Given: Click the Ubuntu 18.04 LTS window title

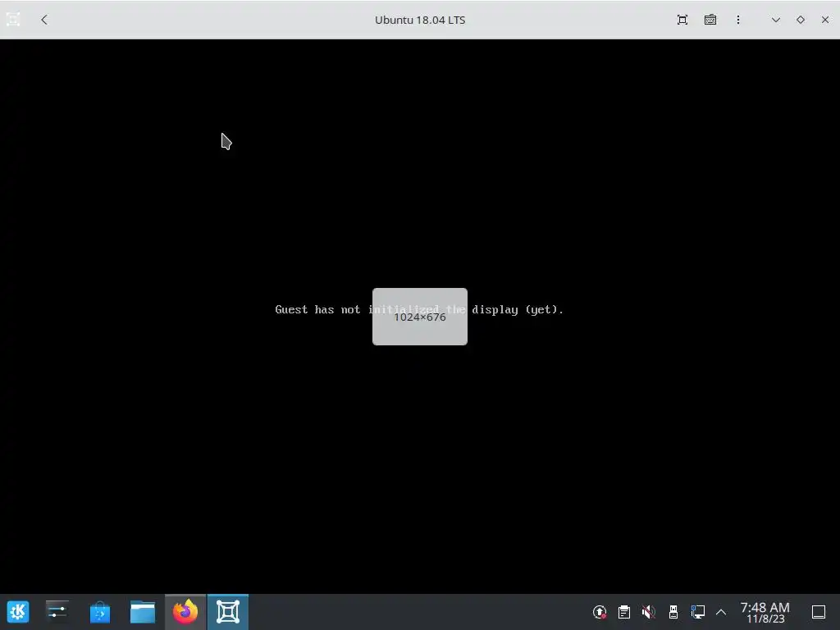Looking at the screenshot, I should [x=420, y=20].
